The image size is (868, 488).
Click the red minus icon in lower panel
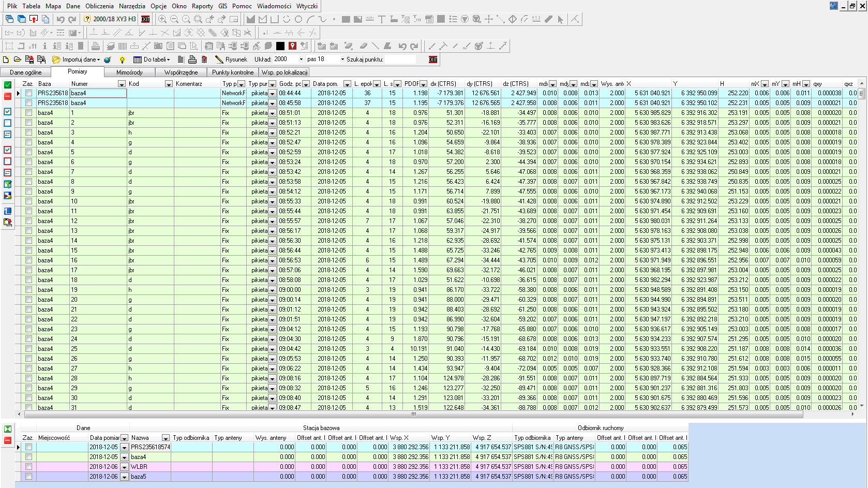[8, 440]
